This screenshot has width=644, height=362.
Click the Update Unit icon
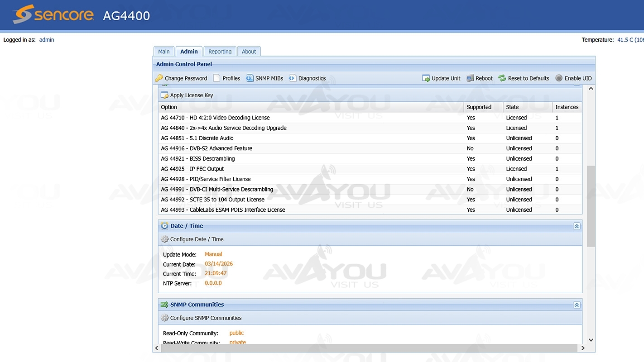pyautogui.click(x=426, y=78)
